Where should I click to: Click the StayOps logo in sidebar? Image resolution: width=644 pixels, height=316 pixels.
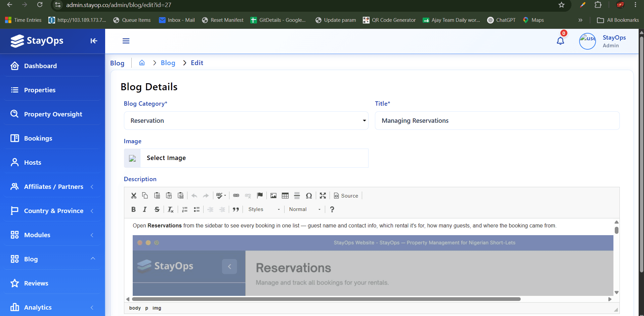pyautogui.click(x=37, y=41)
